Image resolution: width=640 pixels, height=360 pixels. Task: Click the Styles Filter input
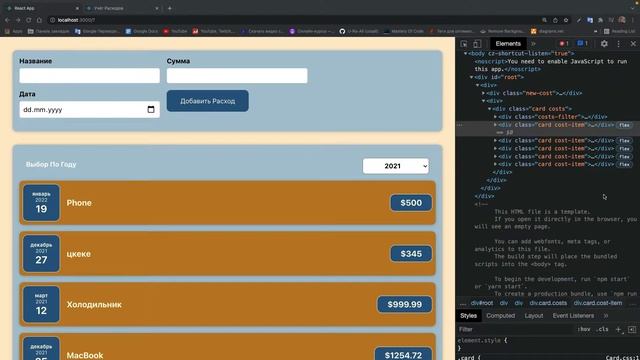pos(514,329)
